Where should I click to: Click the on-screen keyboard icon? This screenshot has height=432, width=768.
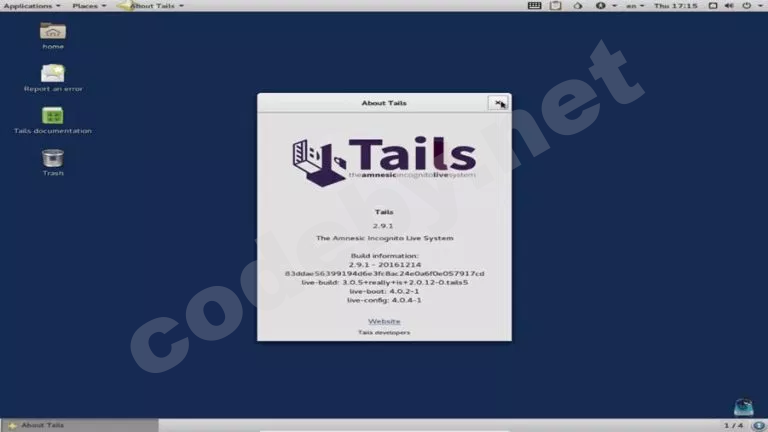pyautogui.click(x=534, y=6)
